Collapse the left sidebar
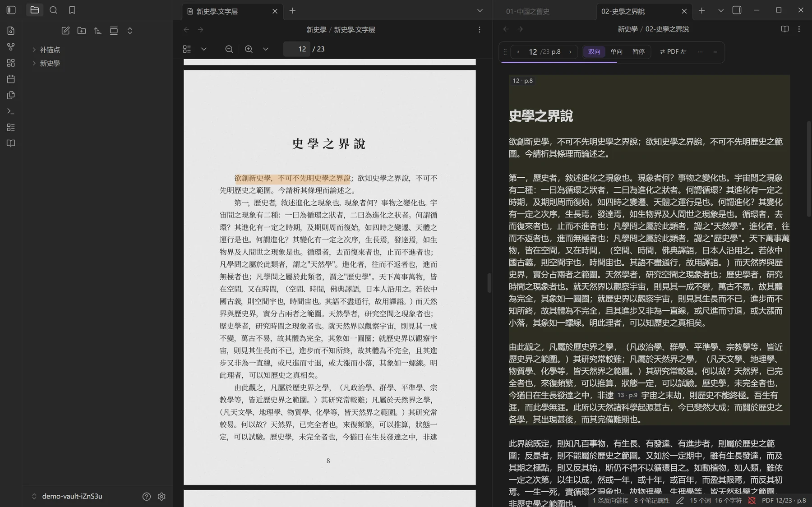The image size is (812, 507). pos(11,10)
